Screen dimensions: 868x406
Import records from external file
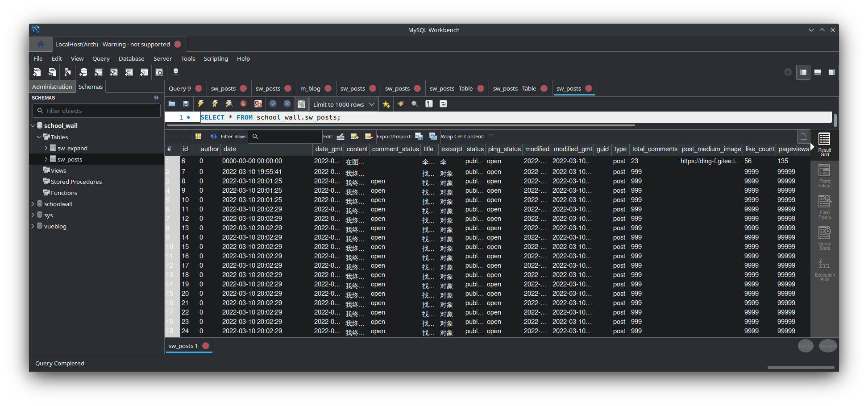[433, 137]
